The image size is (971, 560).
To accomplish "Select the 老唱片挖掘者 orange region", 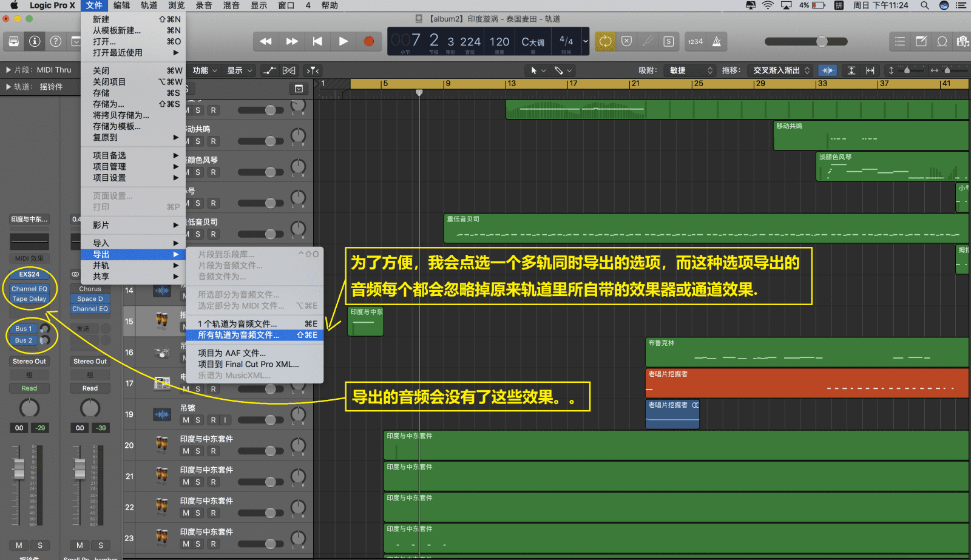I will coord(807,383).
